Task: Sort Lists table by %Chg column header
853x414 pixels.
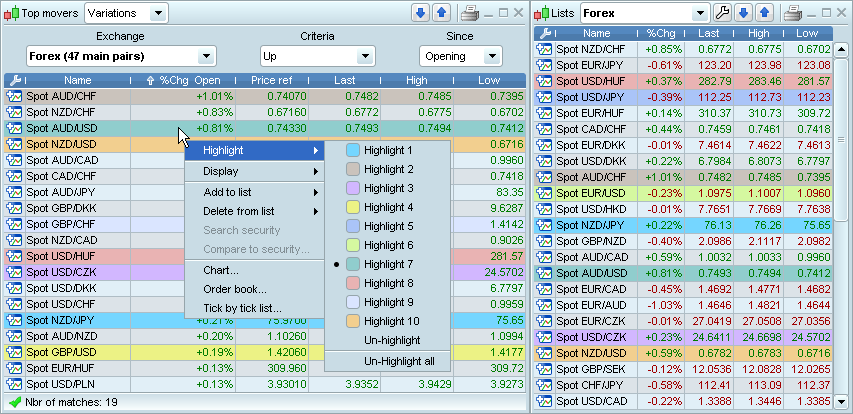Action: 661,33
